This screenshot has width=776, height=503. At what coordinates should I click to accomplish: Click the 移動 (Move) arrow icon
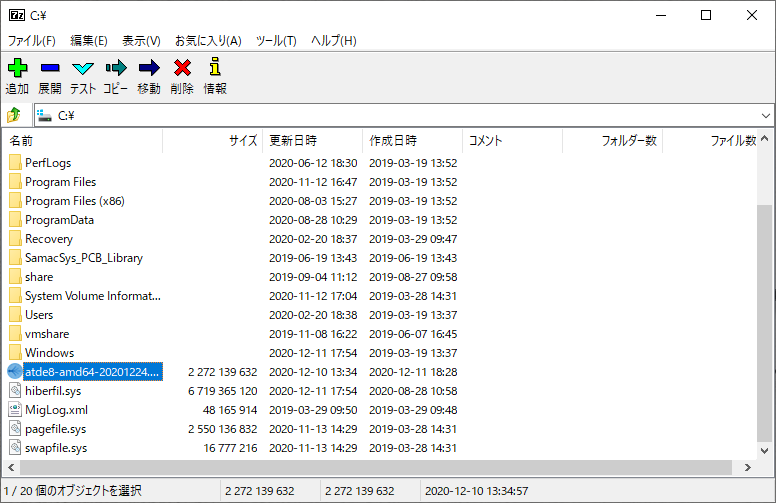(x=149, y=68)
